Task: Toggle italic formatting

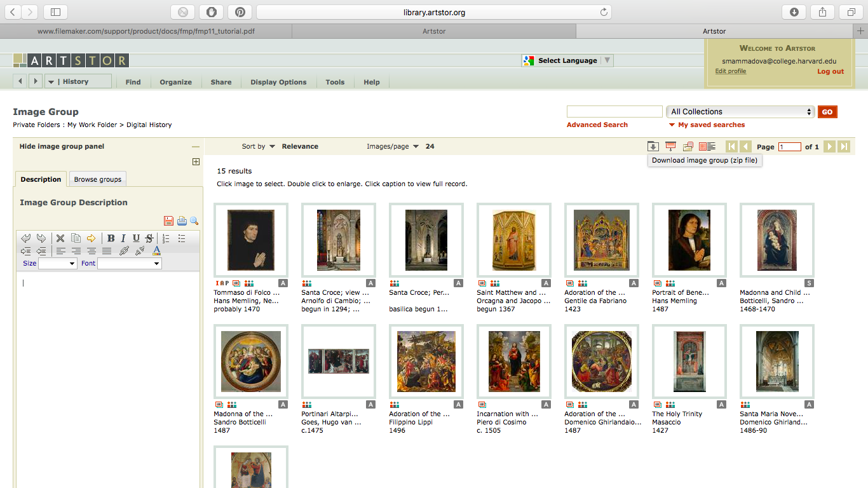Action: 123,238
